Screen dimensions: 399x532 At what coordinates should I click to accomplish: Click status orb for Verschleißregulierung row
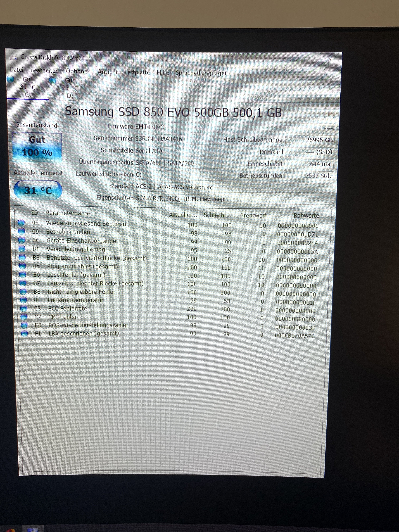click(22, 248)
